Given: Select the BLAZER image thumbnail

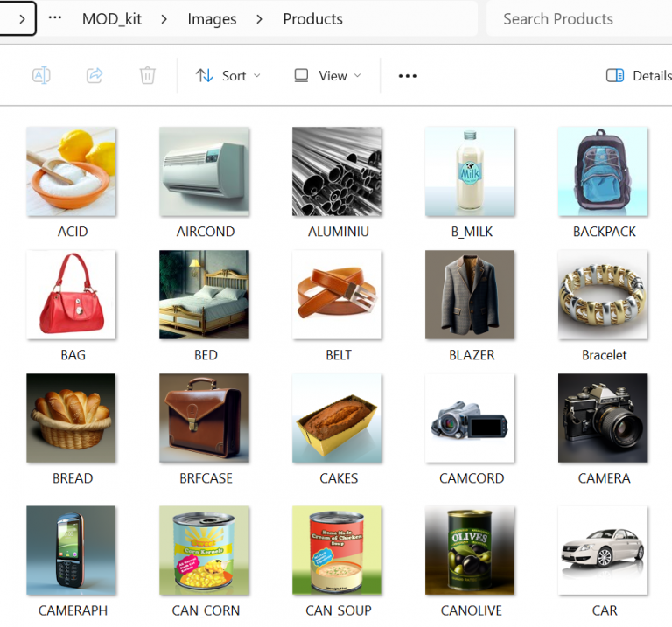Looking at the screenshot, I should pyautogui.click(x=471, y=296).
